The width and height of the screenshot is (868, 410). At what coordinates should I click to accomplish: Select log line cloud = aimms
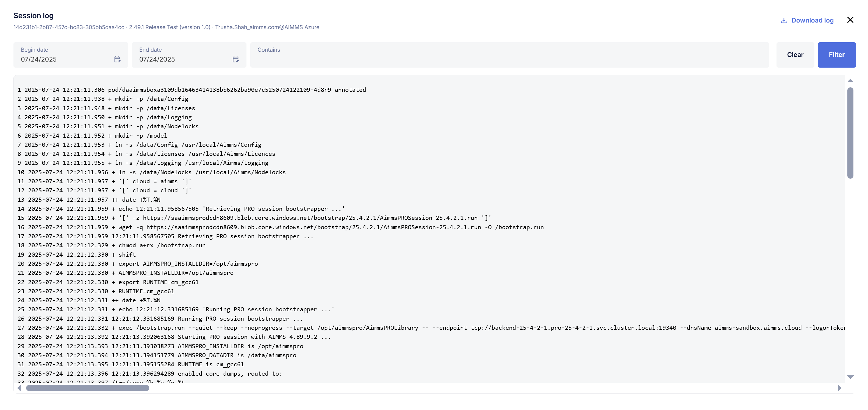tap(104, 181)
